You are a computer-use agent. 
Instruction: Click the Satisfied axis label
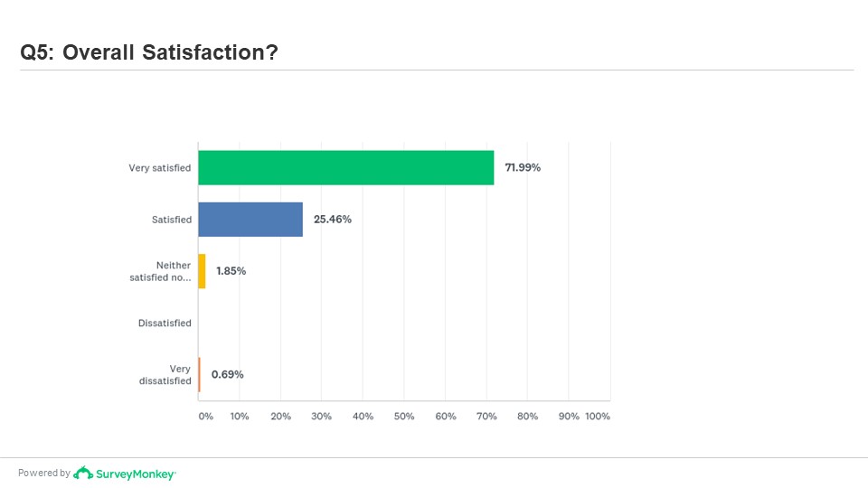click(172, 220)
